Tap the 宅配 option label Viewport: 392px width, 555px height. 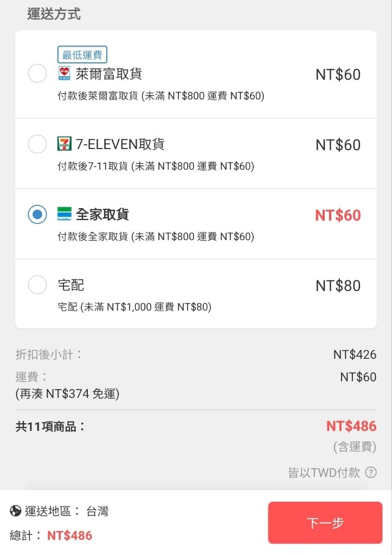(71, 285)
